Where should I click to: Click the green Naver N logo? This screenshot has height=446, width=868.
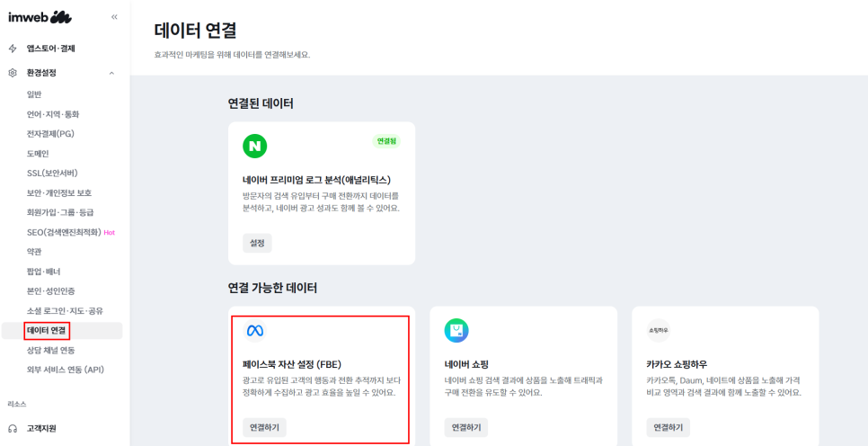(254, 147)
